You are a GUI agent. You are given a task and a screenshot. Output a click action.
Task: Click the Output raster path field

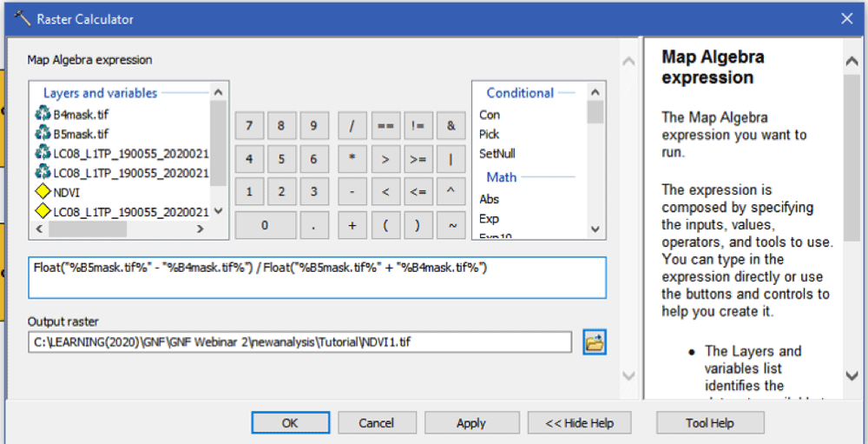[299, 342]
